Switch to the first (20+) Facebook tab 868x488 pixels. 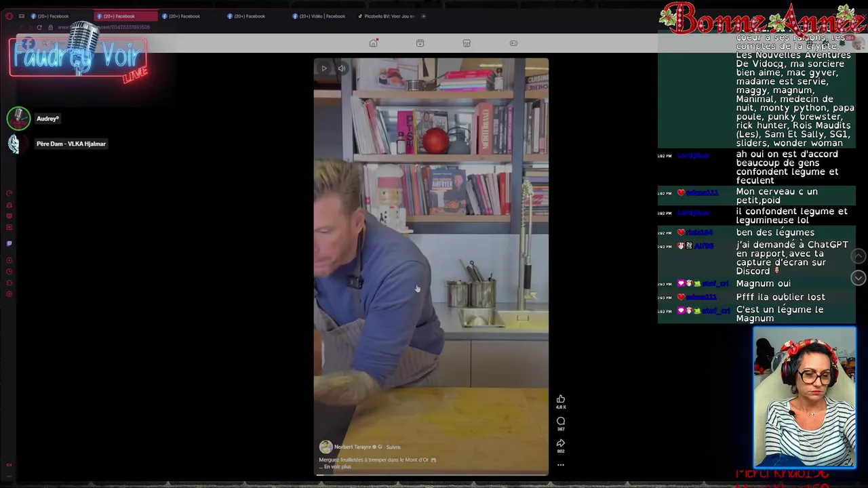coord(54,16)
